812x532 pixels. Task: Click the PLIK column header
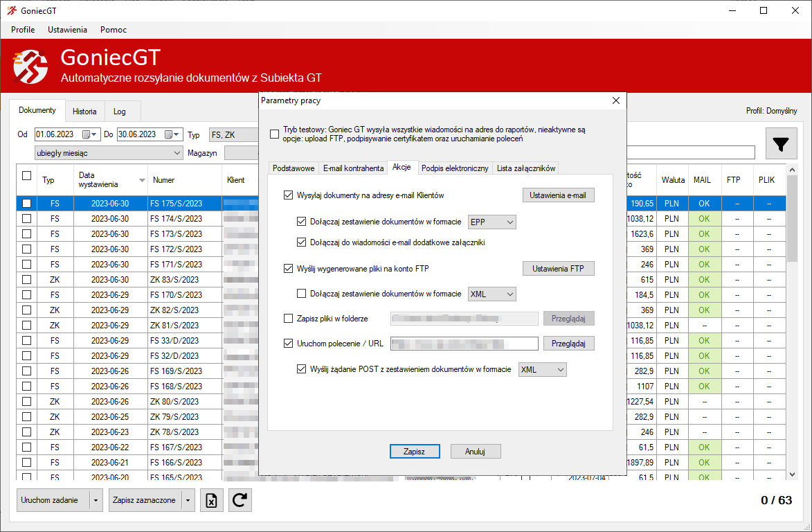(x=769, y=180)
